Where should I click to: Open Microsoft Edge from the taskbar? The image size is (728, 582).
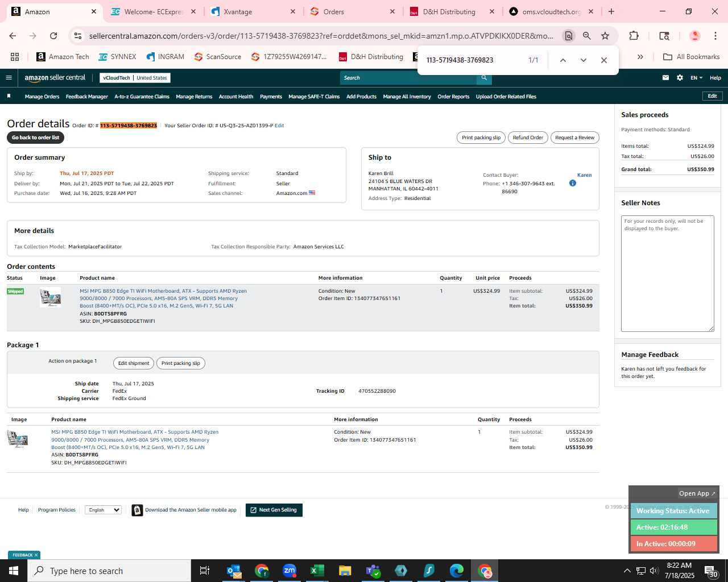[x=457, y=571]
